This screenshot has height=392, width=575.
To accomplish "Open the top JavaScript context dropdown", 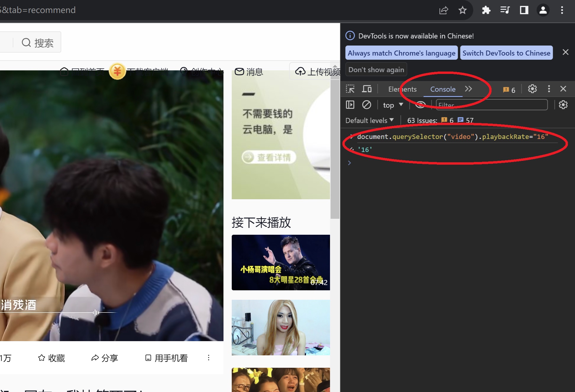I will [393, 105].
